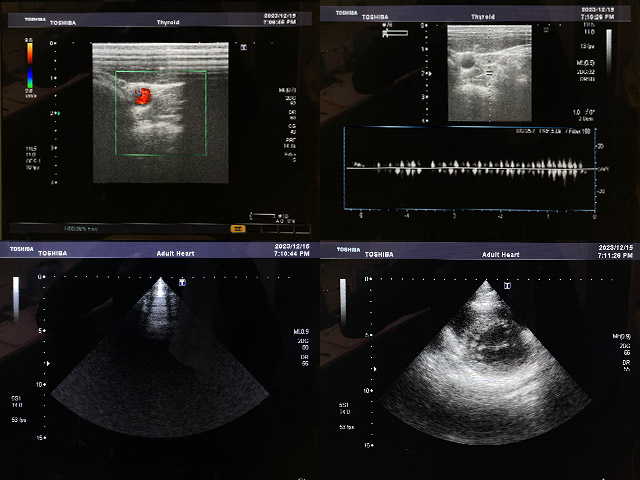Viewport: 640px width, 480px height.
Task: Click the red color flow signal inside the green box
Action: click(143, 96)
